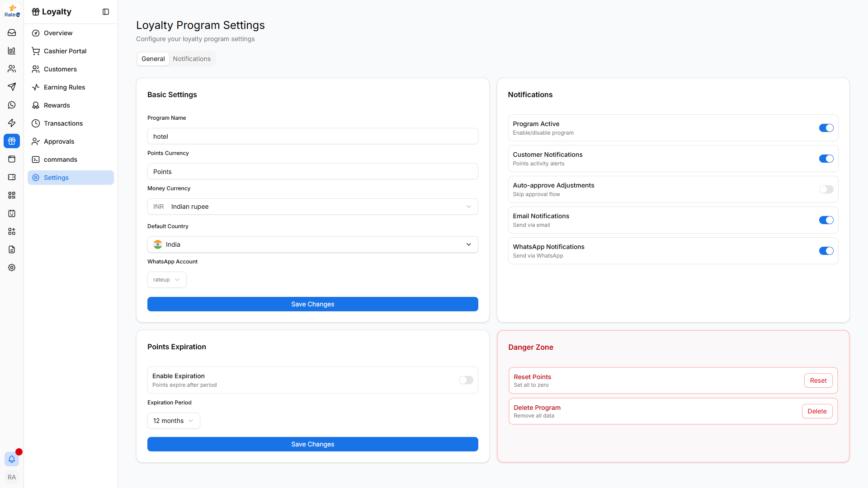
Task: Disable the Program Active toggle
Action: tap(826, 128)
